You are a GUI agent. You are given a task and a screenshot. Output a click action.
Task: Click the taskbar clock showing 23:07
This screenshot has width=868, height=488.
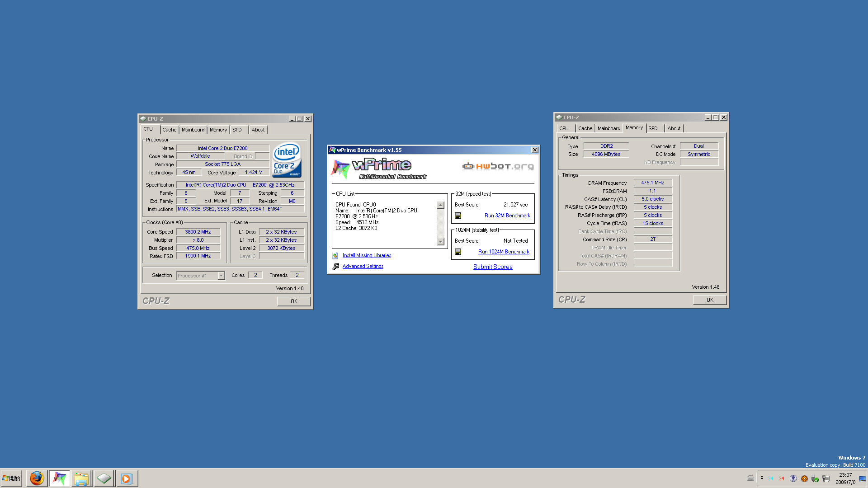pos(845,475)
